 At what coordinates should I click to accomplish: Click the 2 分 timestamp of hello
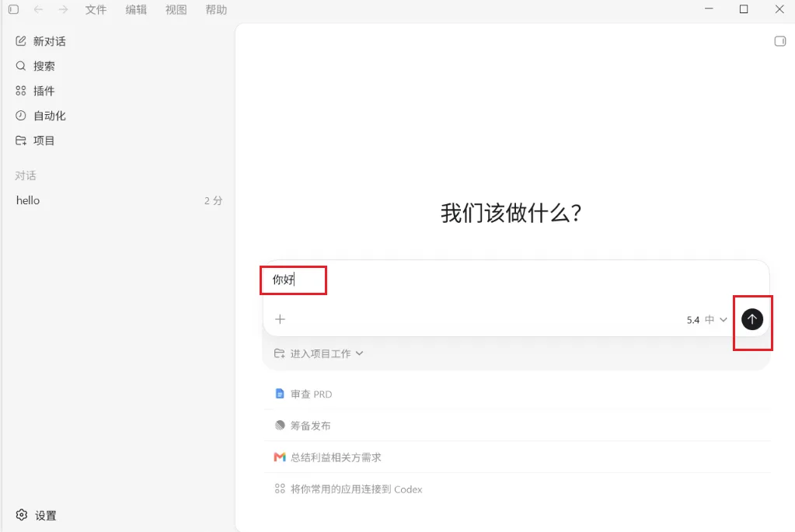(x=214, y=200)
